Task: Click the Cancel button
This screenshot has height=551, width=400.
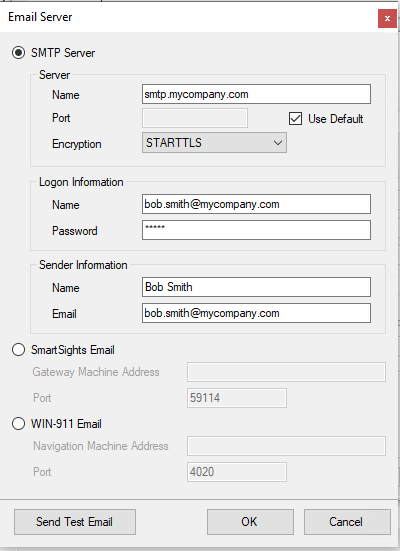Action: coord(347,522)
